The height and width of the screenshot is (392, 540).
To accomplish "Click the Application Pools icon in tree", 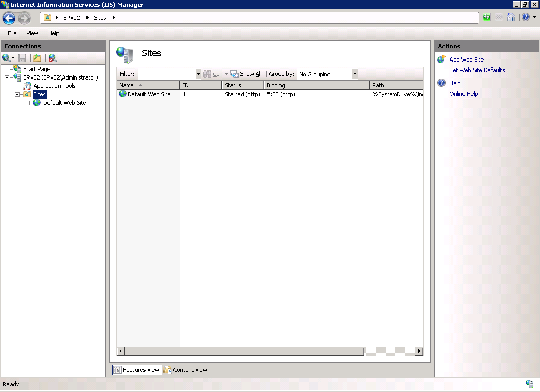I will 27,86.
